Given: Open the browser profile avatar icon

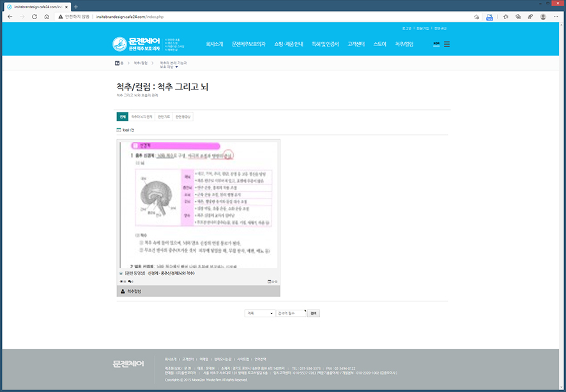Looking at the screenshot, I should click(x=543, y=17).
